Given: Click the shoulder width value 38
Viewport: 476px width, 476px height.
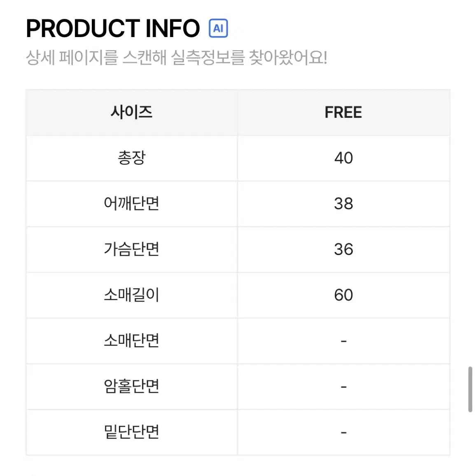Looking at the screenshot, I should click(344, 203).
